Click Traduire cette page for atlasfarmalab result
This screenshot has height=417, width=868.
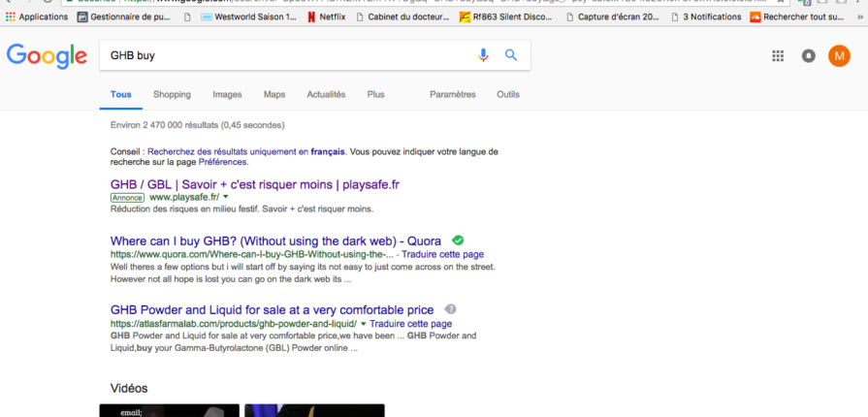tap(411, 324)
